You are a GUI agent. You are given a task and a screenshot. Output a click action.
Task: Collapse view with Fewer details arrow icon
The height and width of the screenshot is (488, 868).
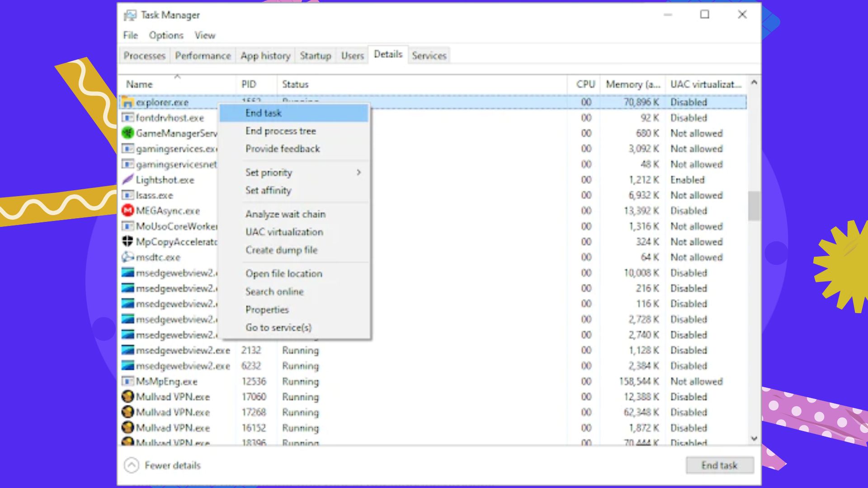[132, 465]
